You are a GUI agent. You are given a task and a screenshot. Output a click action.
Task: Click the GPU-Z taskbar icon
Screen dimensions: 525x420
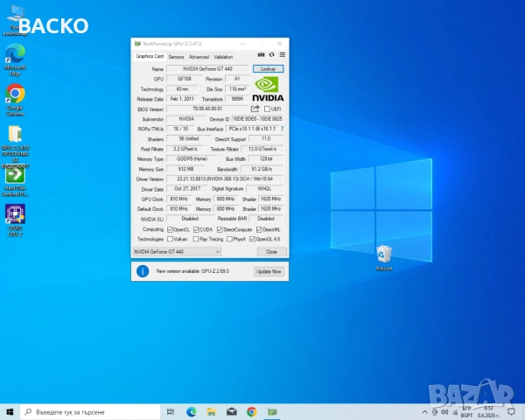tap(272, 411)
